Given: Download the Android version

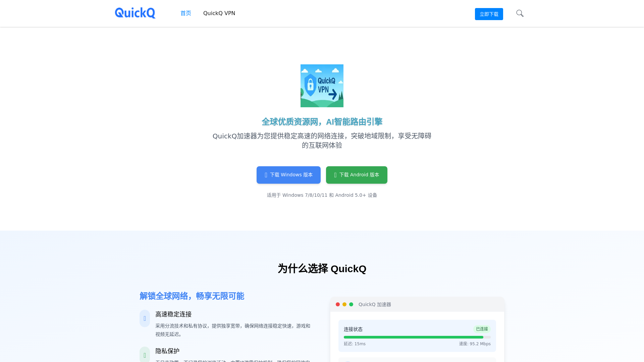Looking at the screenshot, I should (x=357, y=175).
